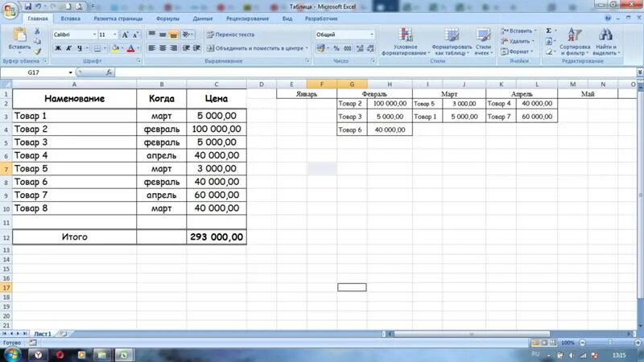Viewport: 644px width, 362px height.
Task: Toggle bold Ж formatting
Action: pyautogui.click(x=58, y=48)
